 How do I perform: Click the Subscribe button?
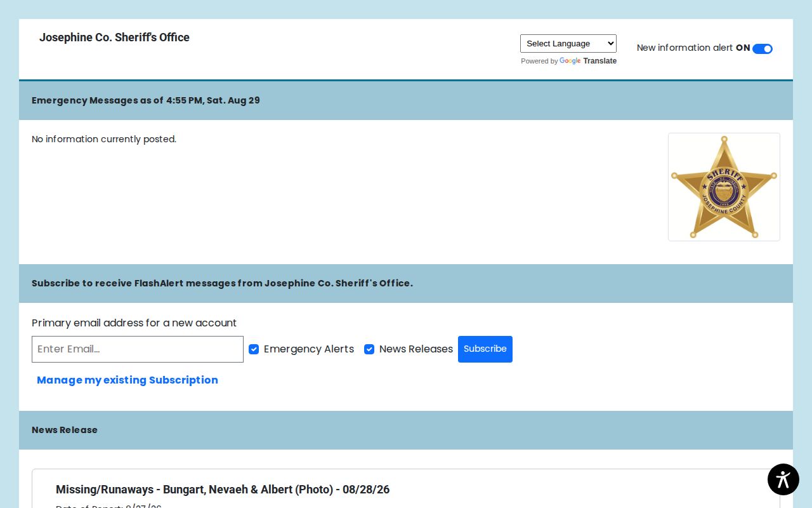[485, 349]
